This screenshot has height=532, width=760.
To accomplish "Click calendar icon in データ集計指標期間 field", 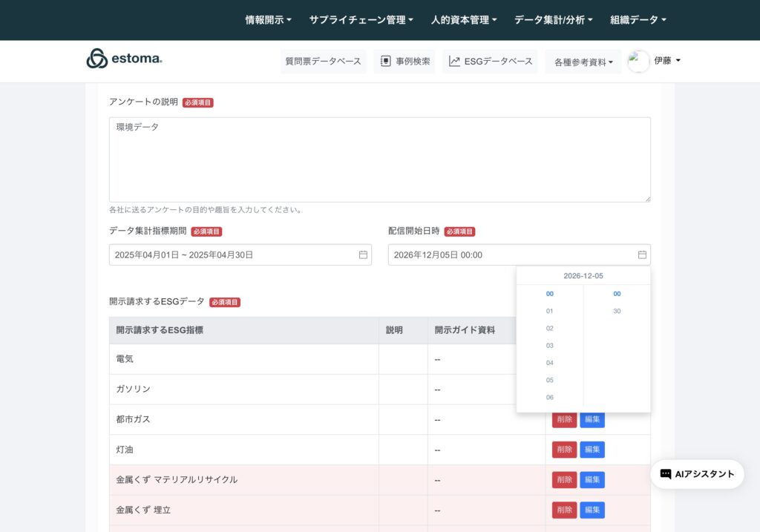I will tap(363, 254).
